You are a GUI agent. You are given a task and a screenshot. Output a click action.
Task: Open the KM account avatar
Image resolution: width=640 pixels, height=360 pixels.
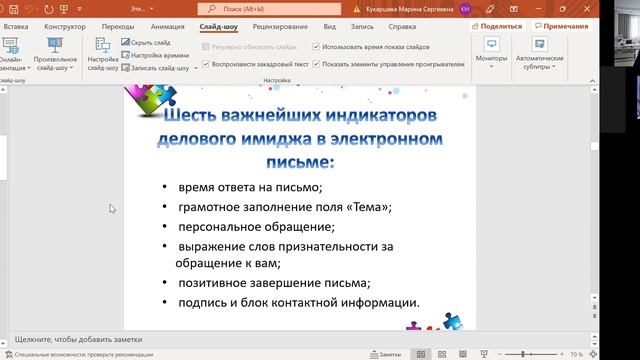465,9
